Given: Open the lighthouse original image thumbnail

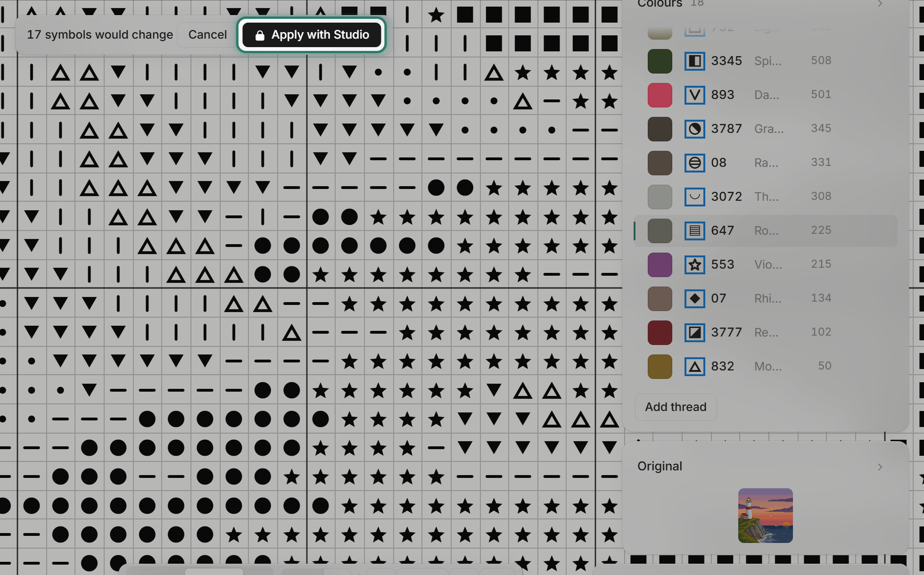Looking at the screenshot, I should (x=765, y=516).
